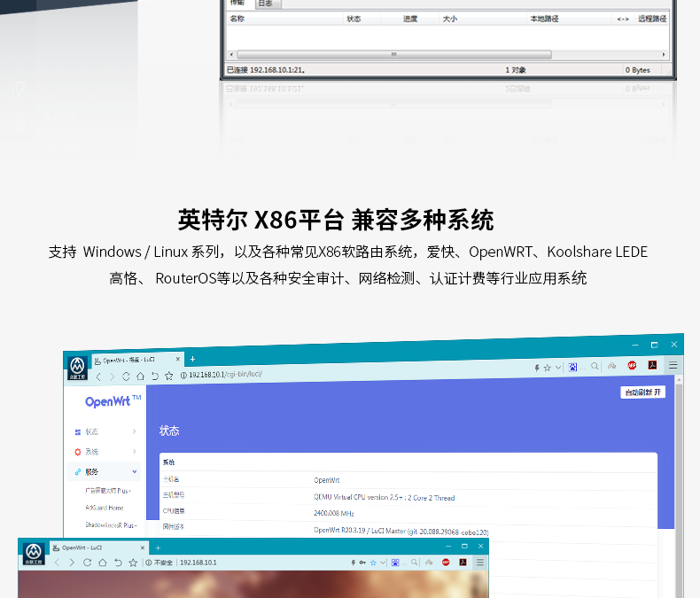
Task: Click the CPU频率 value '2400.008 MHz'
Action: [x=334, y=513]
